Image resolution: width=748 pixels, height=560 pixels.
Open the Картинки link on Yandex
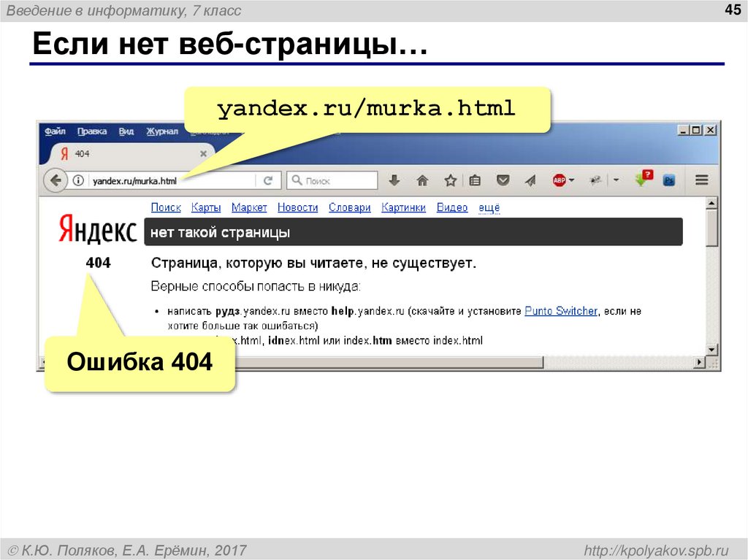point(402,207)
